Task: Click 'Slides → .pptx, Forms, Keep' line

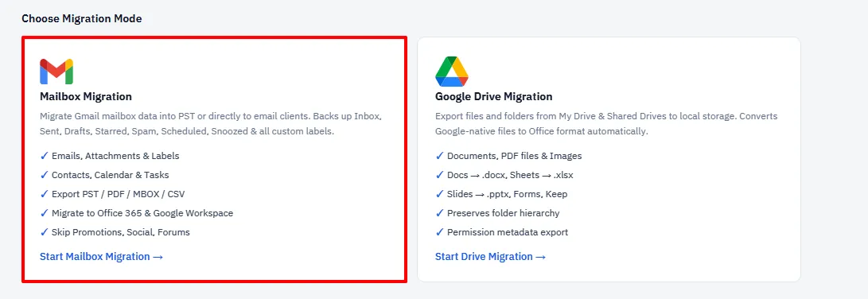Action: 501,194
